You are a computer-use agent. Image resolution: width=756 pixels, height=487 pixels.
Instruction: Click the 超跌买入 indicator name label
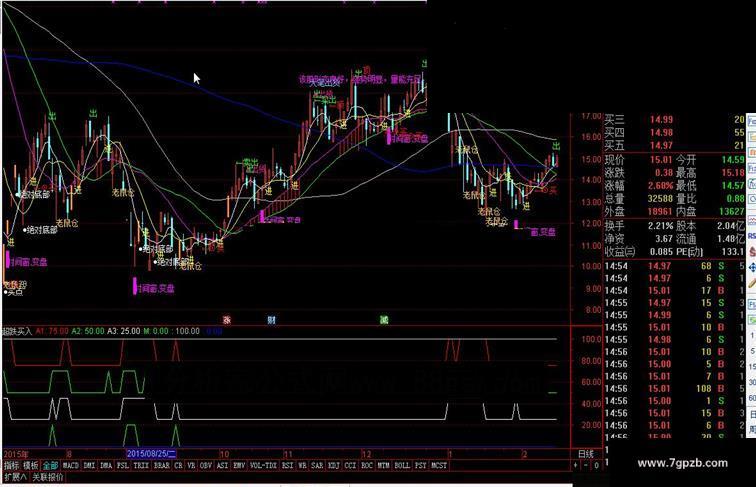(17, 331)
